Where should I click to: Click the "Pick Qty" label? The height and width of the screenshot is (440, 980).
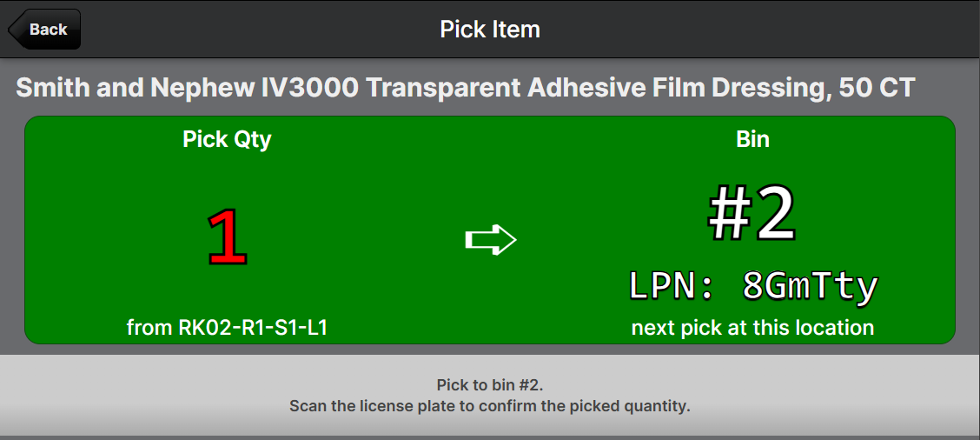[x=227, y=139]
